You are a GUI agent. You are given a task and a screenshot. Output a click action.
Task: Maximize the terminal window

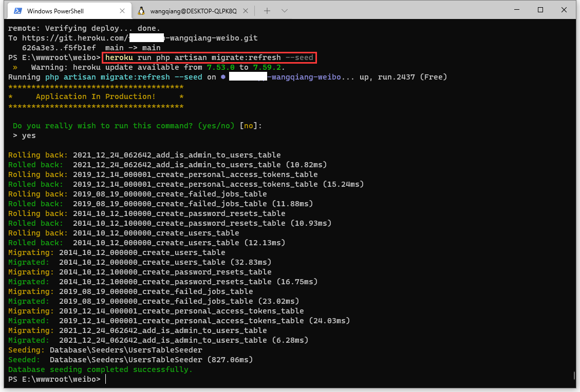(x=540, y=10)
